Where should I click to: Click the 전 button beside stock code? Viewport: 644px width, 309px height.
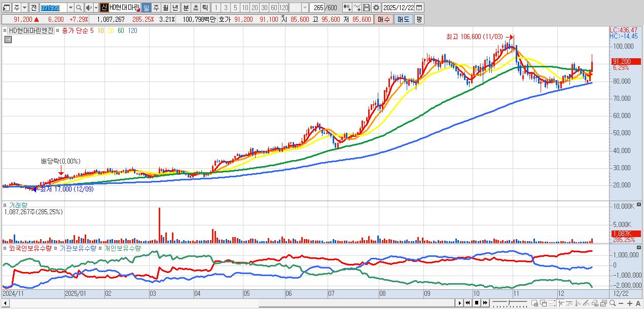point(33,8)
